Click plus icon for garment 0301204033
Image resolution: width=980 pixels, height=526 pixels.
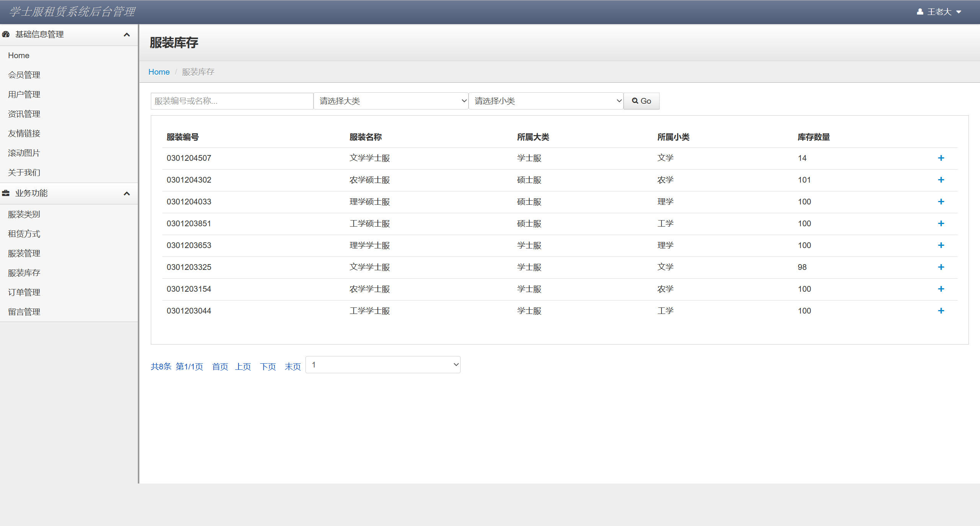pyautogui.click(x=941, y=202)
